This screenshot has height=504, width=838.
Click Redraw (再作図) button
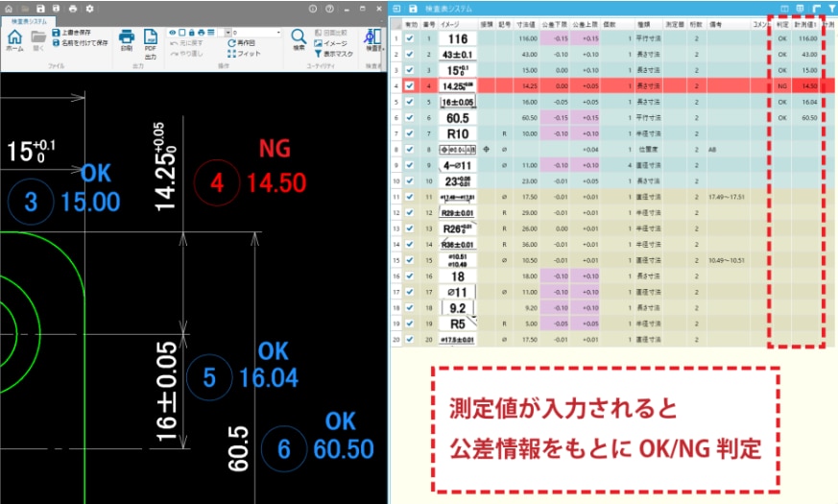point(242,43)
